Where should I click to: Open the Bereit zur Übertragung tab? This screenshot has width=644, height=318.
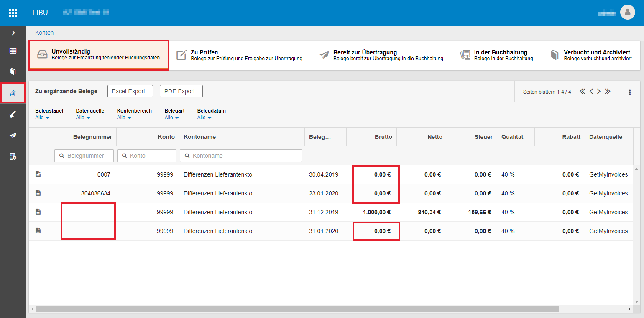point(381,55)
